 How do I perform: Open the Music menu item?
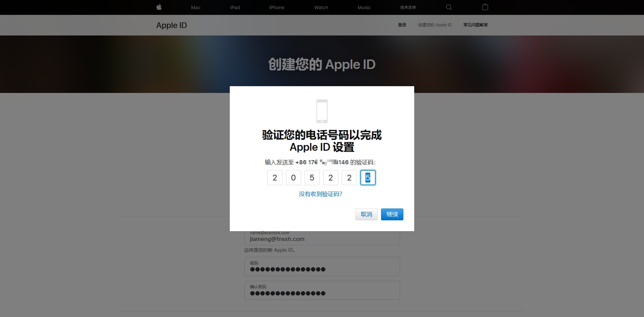[364, 7]
